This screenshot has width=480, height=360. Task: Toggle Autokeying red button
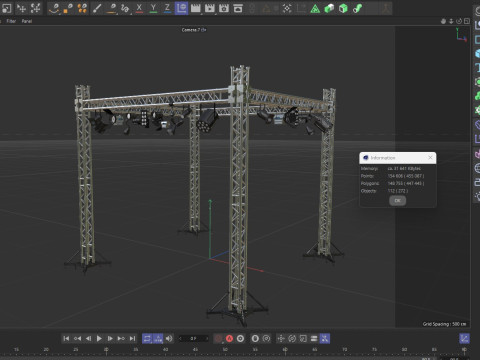pos(229,339)
